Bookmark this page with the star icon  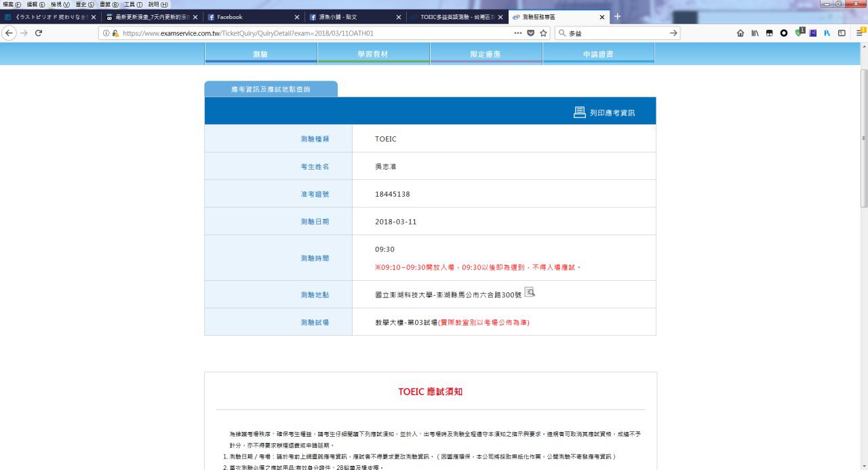tap(543, 33)
